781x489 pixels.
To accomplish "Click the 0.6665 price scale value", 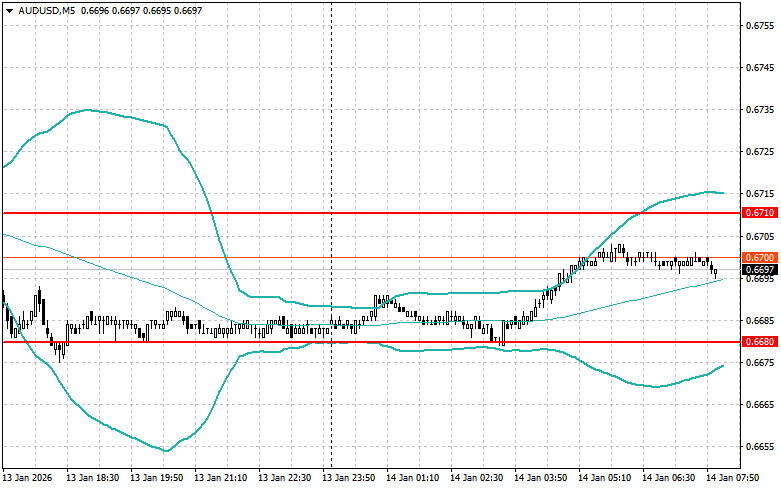I will [x=760, y=404].
